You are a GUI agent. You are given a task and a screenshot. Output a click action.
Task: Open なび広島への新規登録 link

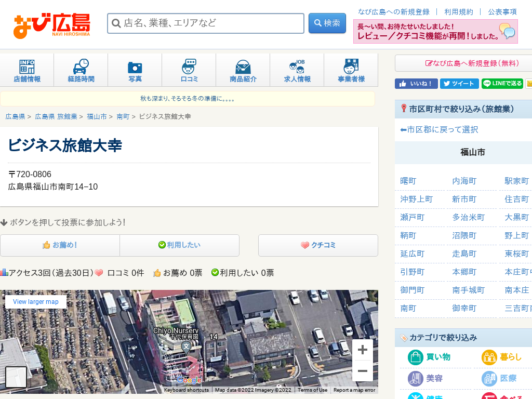point(394,12)
